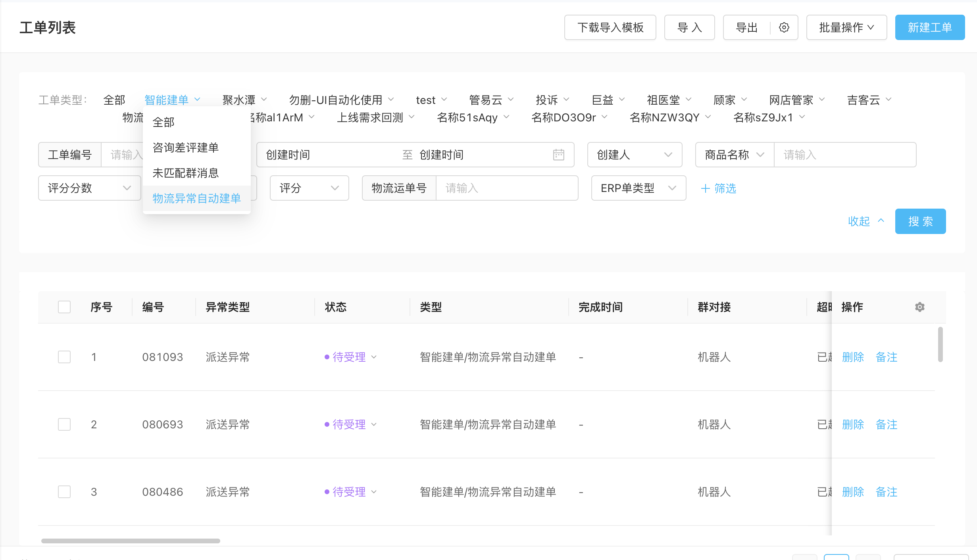Open 批量操作 dropdown
977x560 pixels.
pyautogui.click(x=846, y=27)
